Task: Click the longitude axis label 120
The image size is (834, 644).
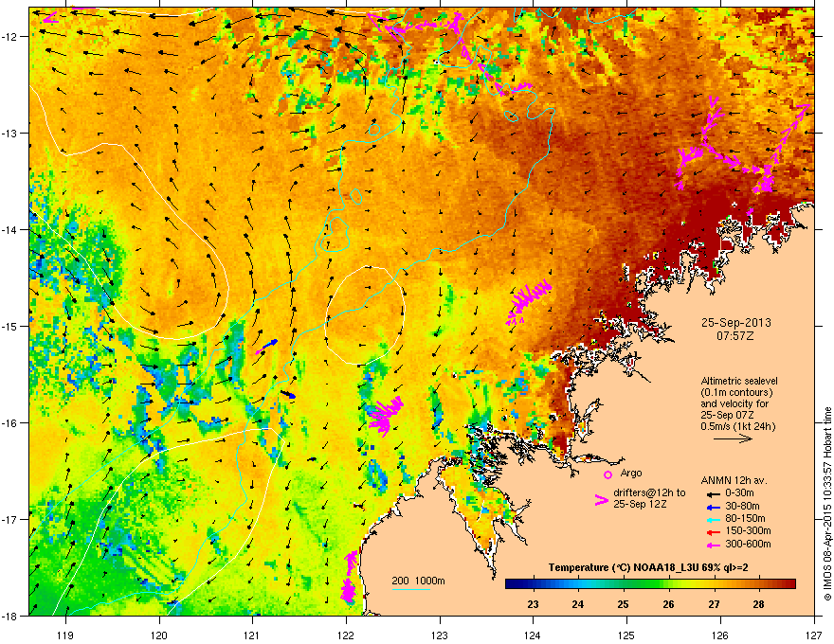Action: 159,635
